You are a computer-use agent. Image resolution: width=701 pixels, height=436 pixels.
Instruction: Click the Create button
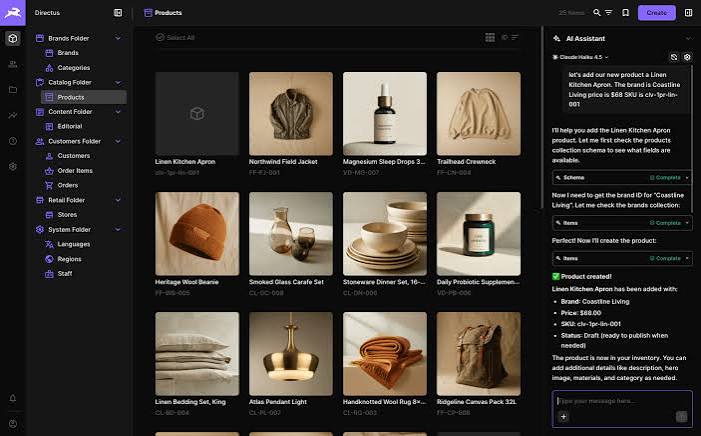(x=656, y=13)
